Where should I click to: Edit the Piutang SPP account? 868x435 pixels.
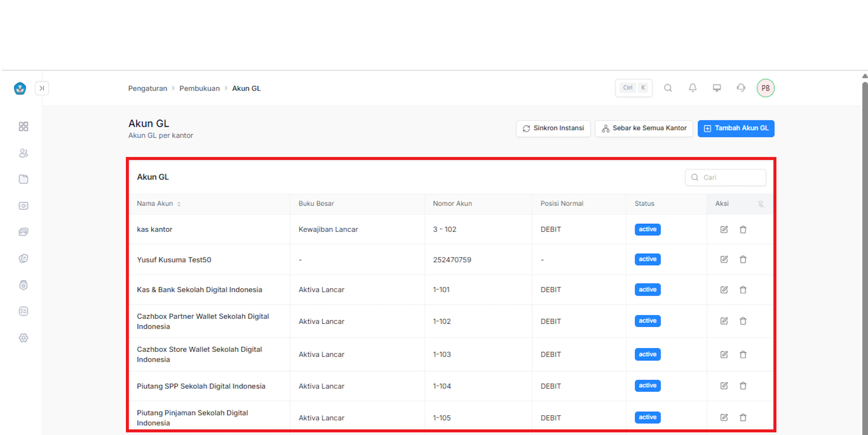point(724,386)
